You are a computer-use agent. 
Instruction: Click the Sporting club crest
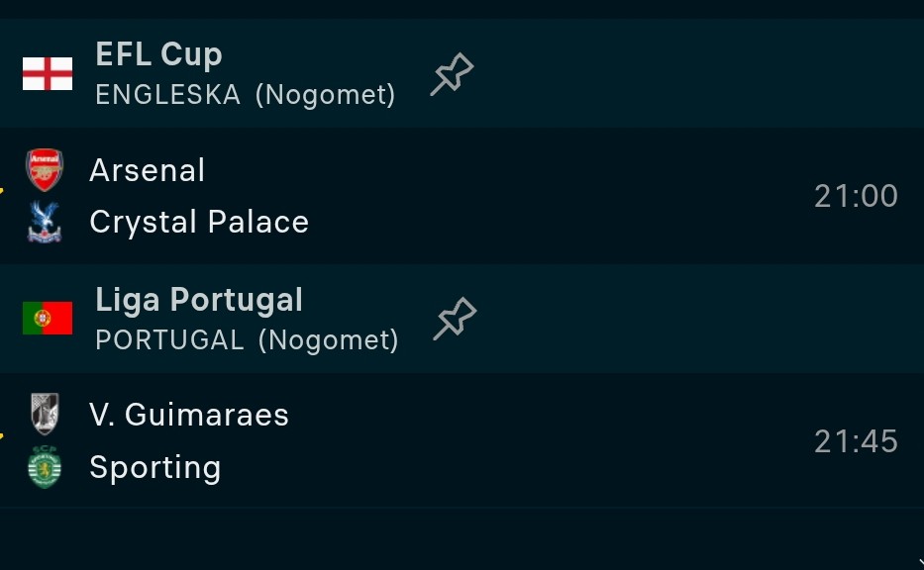tap(45, 467)
